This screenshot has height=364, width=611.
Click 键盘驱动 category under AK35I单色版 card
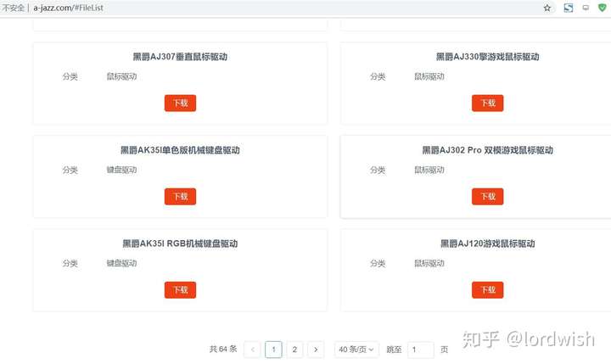(x=121, y=170)
